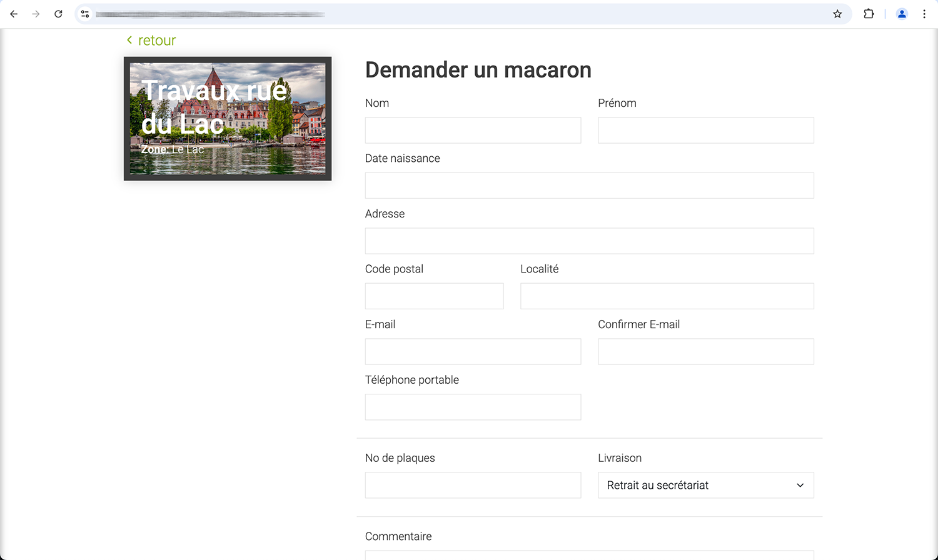The image size is (938, 560).
Task: Click the browser forward arrow
Action: pos(36,14)
